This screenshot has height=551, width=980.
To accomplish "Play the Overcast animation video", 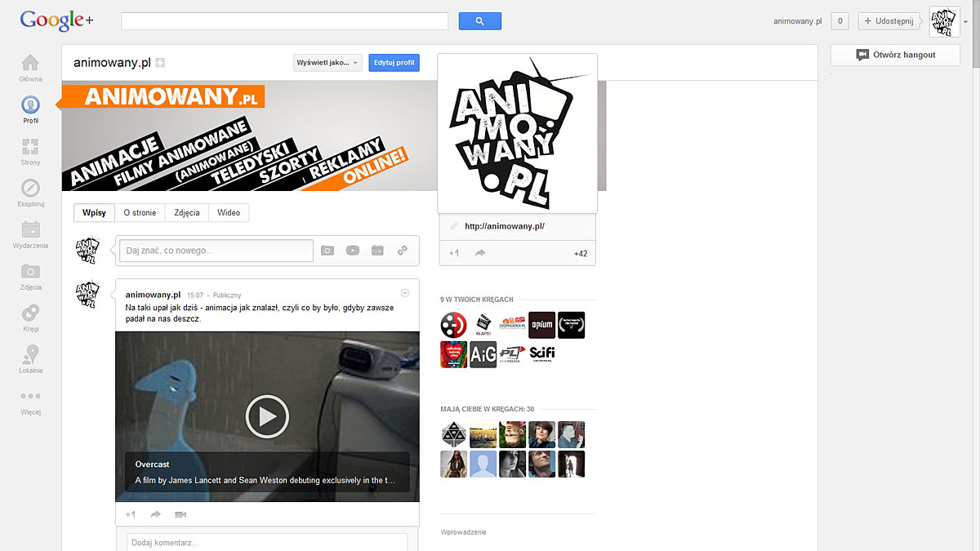I will (x=267, y=416).
